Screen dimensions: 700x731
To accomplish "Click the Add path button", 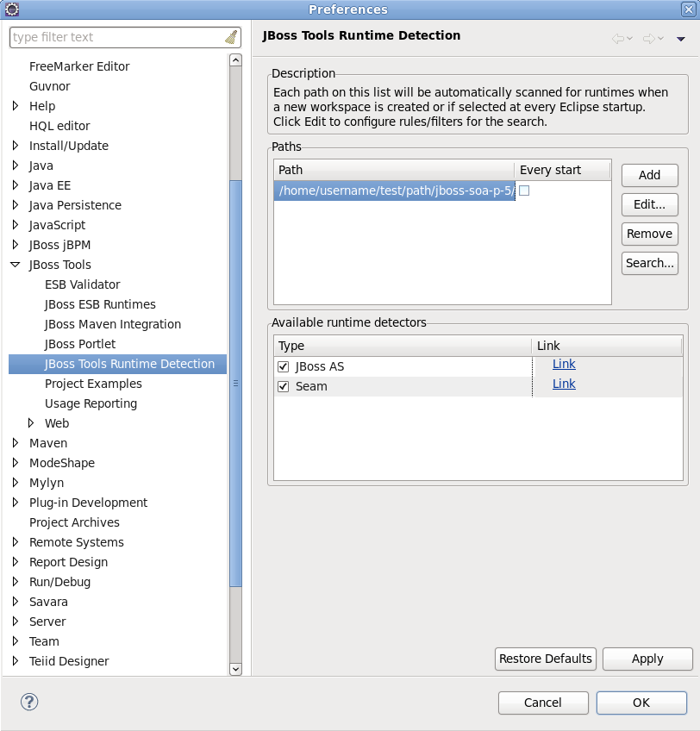I will coord(650,175).
